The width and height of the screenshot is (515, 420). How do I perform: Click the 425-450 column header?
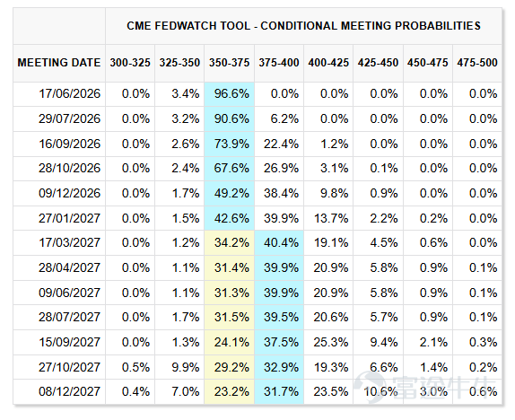(378, 63)
